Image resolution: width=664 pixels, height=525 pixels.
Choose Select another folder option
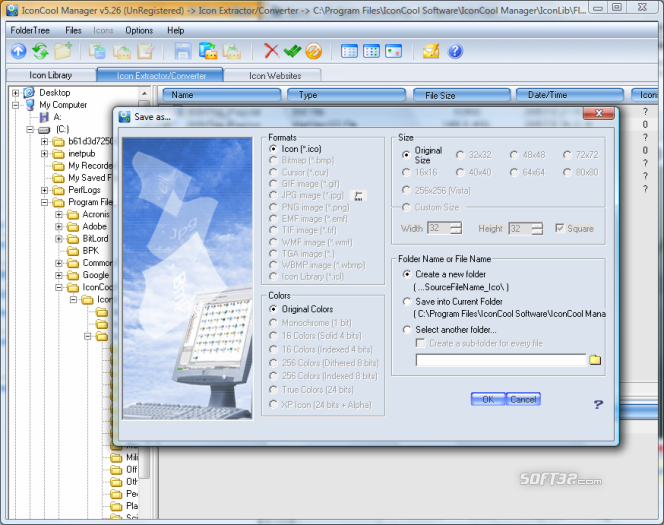click(x=407, y=330)
